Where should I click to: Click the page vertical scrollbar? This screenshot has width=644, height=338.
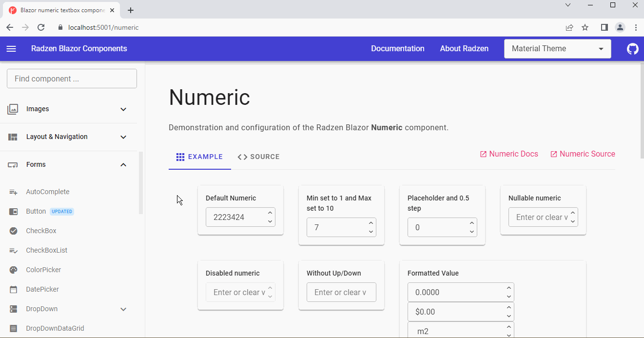tap(641, 112)
